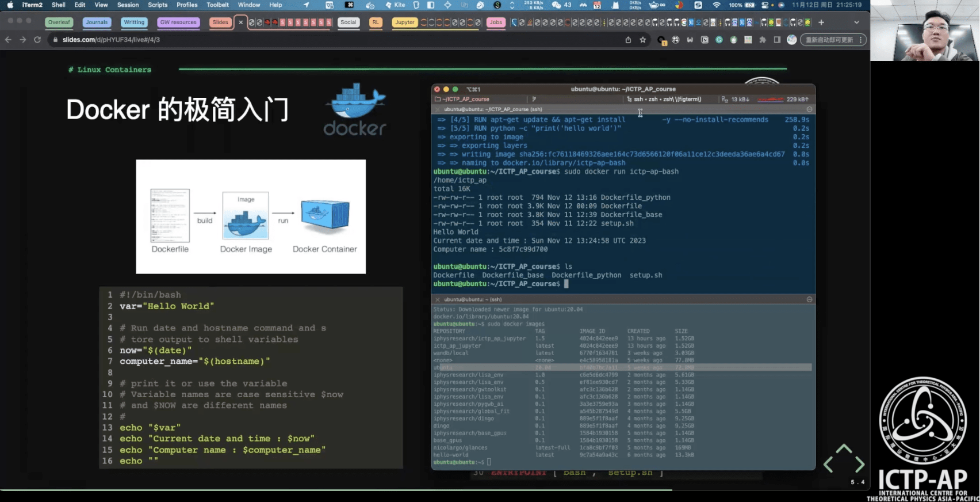Open the Shell menu
This screenshot has width=980, height=502.
pos(58,5)
